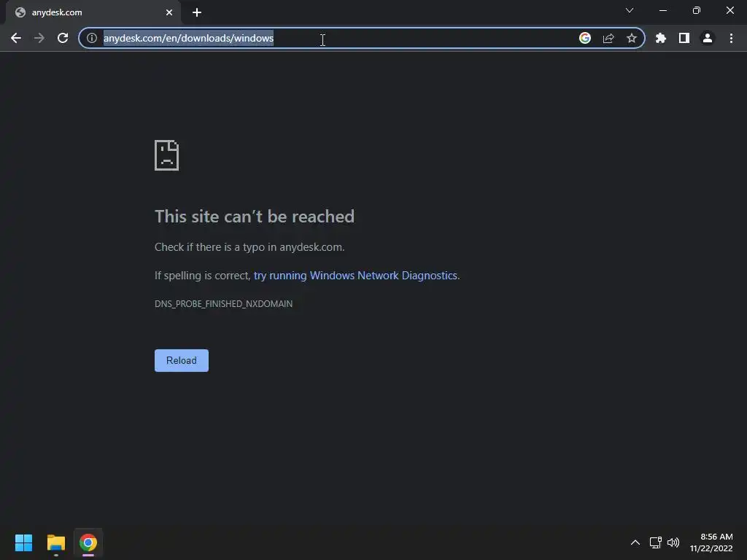Open the tab search dropdown chevron
Viewport: 747px width, 560px height.
[x=630, y=10]
